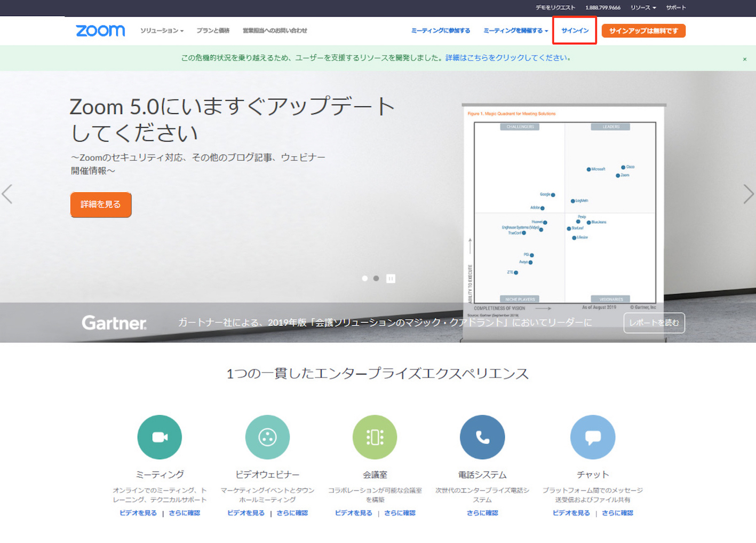Go to next carousel slide arrow

[x=749, y=194]
